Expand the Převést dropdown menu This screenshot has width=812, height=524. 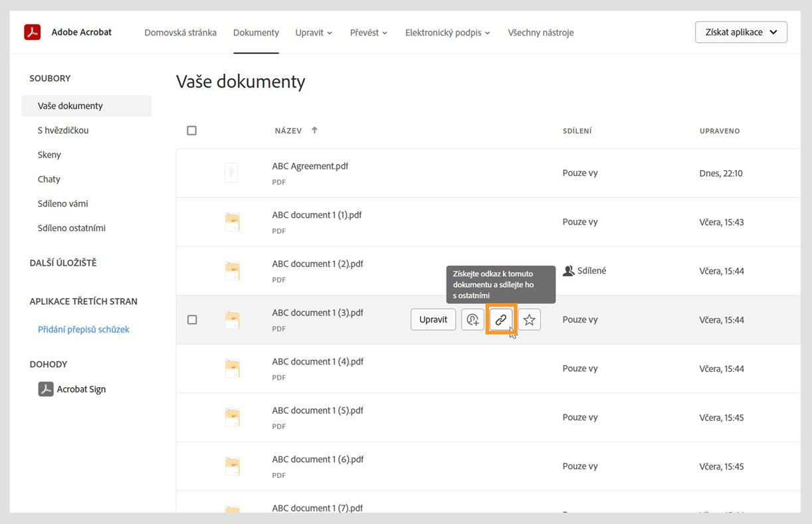click(369, 33)
